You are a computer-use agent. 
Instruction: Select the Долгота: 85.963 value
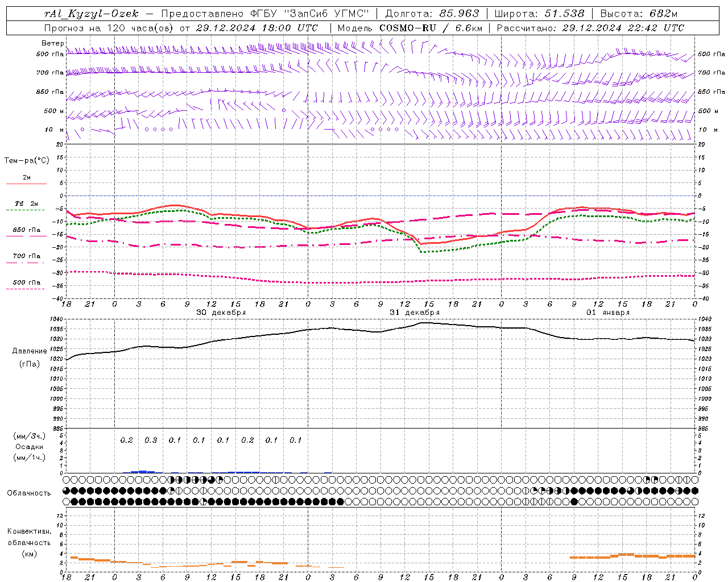pyautogui.click(x=432, y=14)
